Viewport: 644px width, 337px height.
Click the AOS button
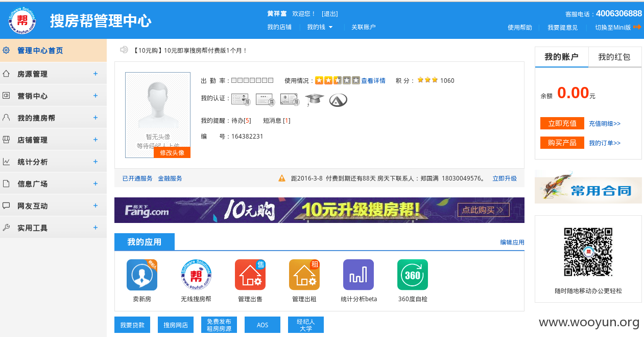[263, 325]
